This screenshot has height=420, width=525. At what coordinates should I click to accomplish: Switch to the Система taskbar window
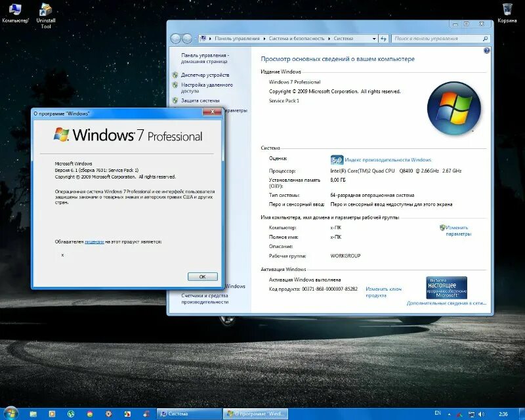[189, 414]
